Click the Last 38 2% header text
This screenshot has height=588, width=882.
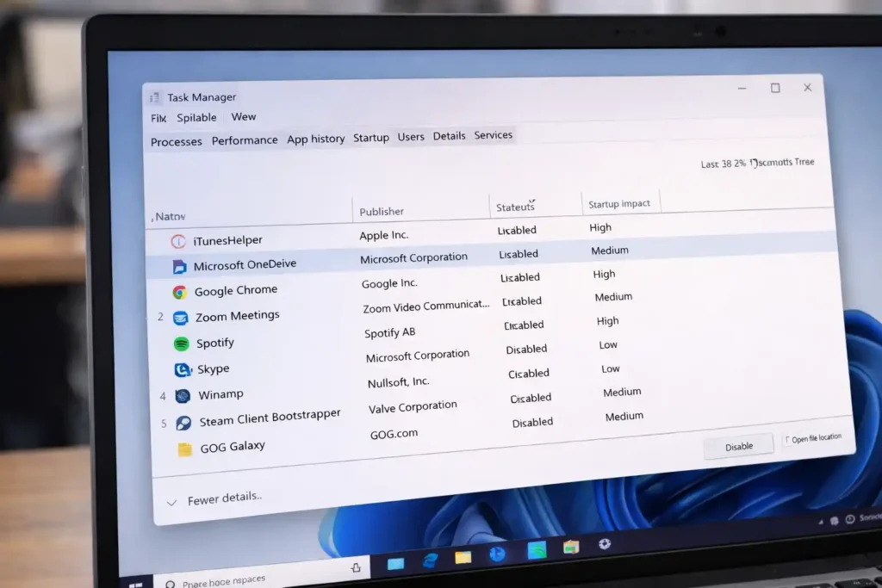tap(724, 164)
